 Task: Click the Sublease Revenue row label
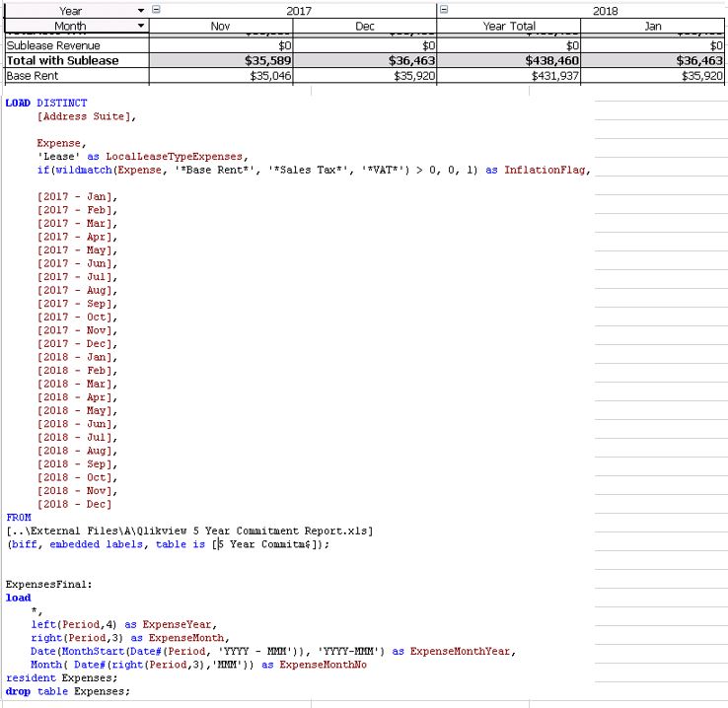53,45
